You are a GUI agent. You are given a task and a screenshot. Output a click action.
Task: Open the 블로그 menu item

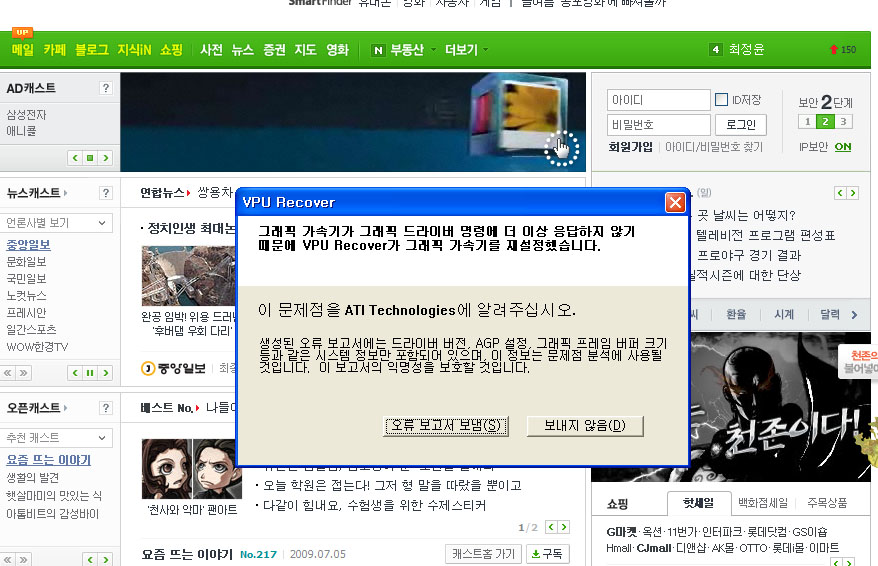pos(92,50)
